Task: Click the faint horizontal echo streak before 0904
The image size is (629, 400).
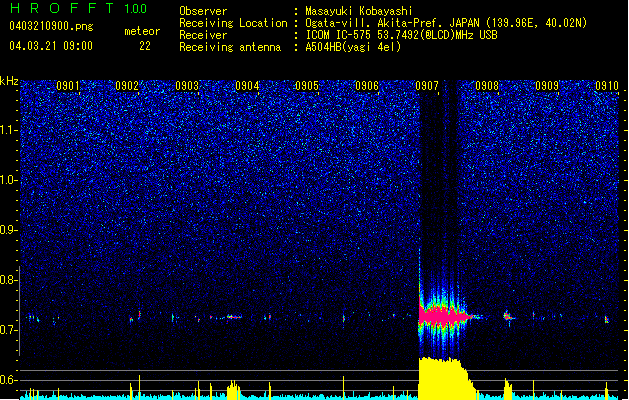Action: (233, 317)
